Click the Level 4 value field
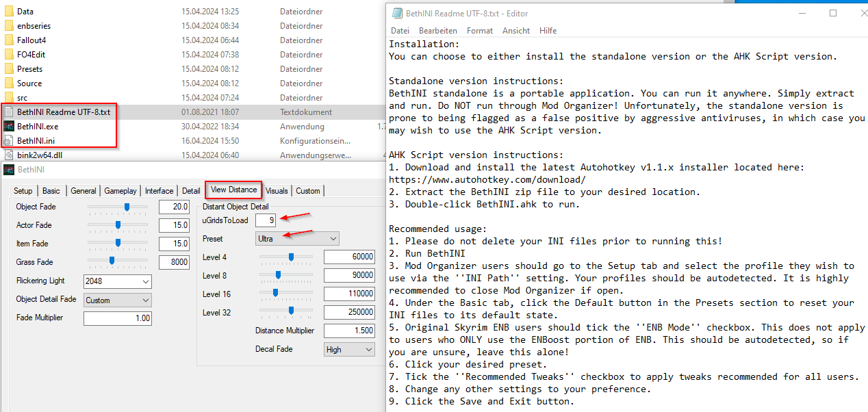The image size is (868, 412). click(349, 257)
